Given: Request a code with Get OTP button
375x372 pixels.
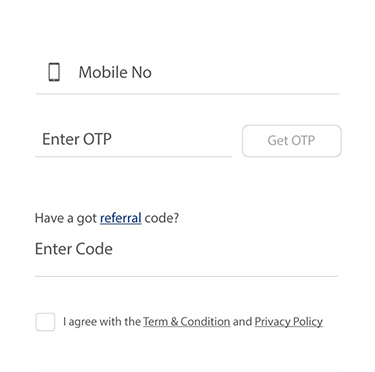Looking at the screenshot, I should [292, 141].
